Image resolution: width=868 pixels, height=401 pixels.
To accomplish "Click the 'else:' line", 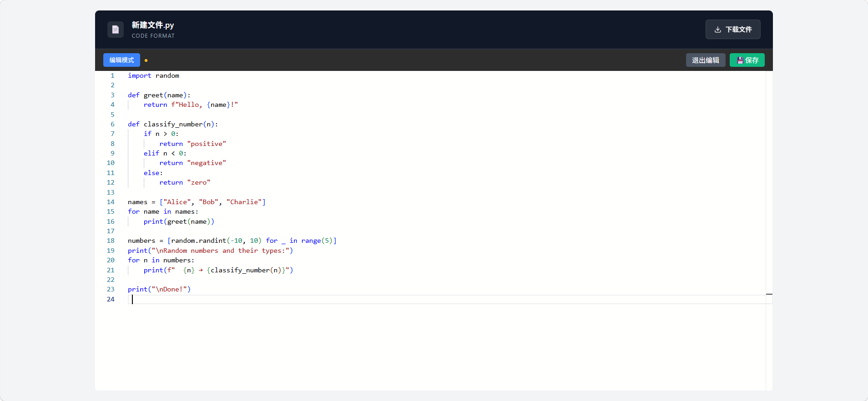I will 153,173.
